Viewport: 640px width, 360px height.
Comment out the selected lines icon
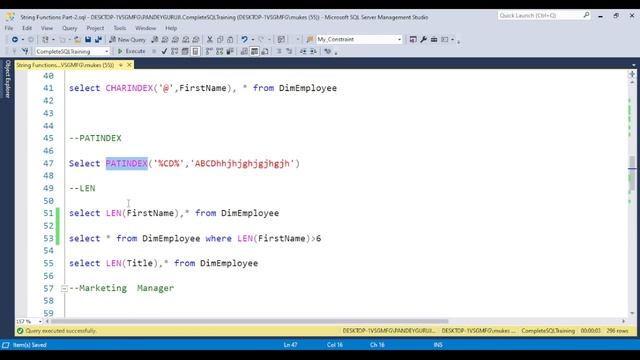(x=279, y=51)
